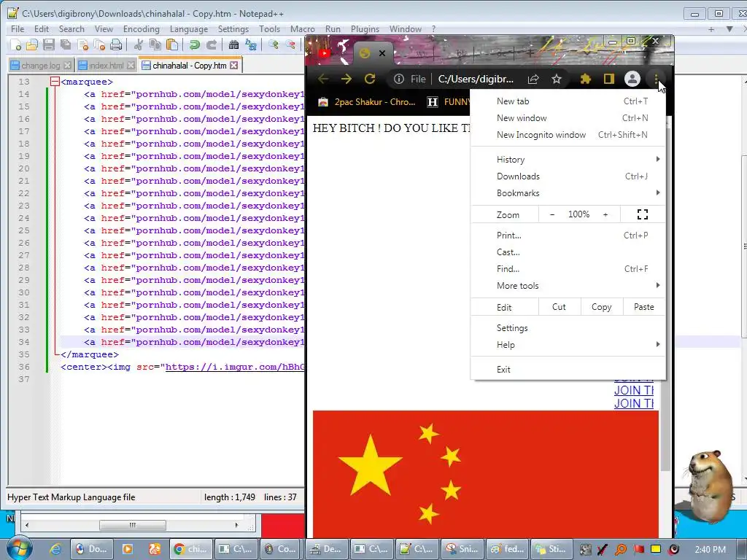Viewport: 747px width, 560px height.
Task: Close the chinahalal - Copy.htm tab
Action: pyautogui.click(x=234, y=66)
